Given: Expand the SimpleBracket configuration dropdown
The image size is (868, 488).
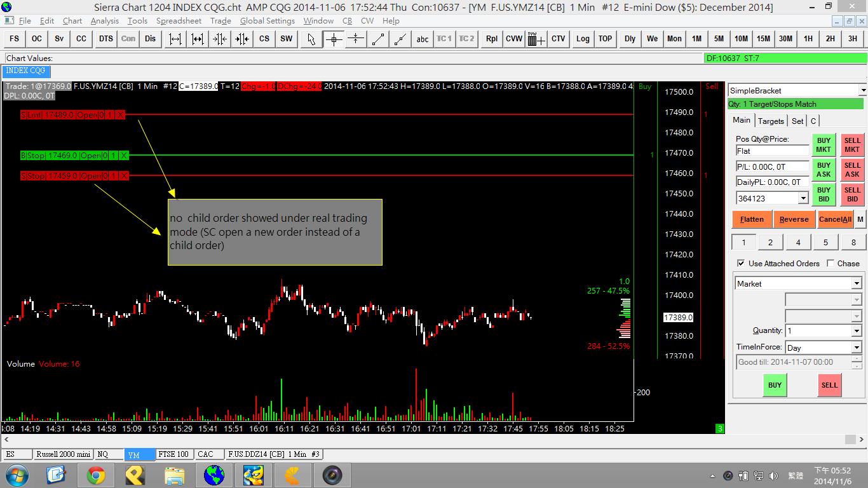Looking at the screenshot, I should (x=862, y=91).
